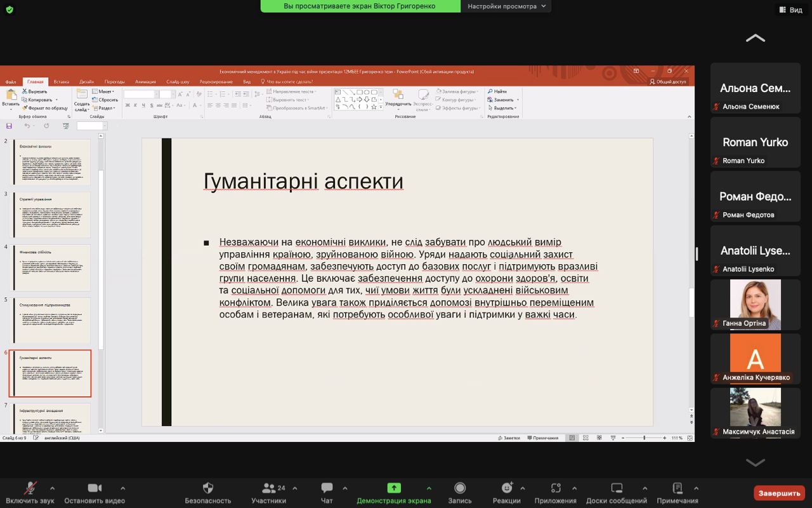Screen dimensions: 812x508
Task: Expand the shapes gallery more arrow
Action: (x=382, y=107)
